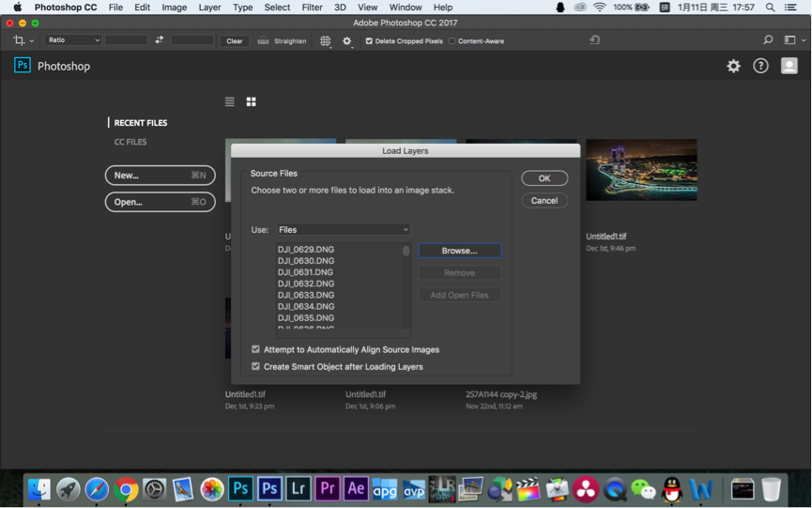Select the CC FILES section
Image resolution: width=812 pixels, height=508 pixels.
tap(130, 142)
